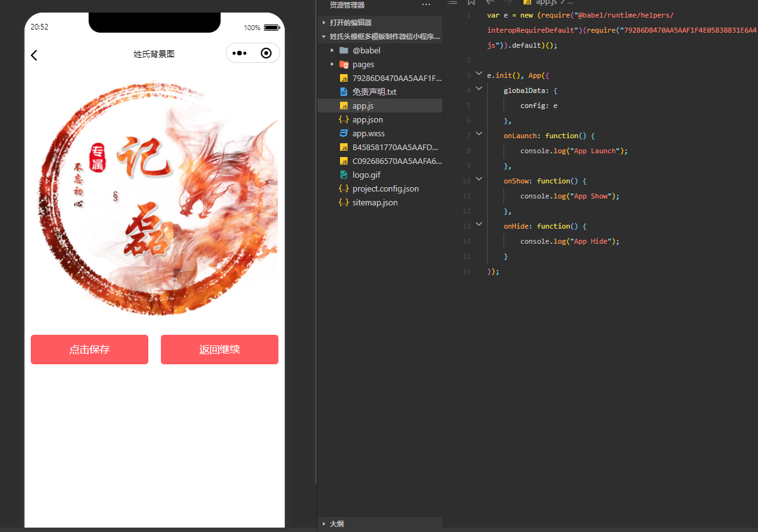
Task: Open the app.wxss stylesheet file
Action: click(368, 133)
